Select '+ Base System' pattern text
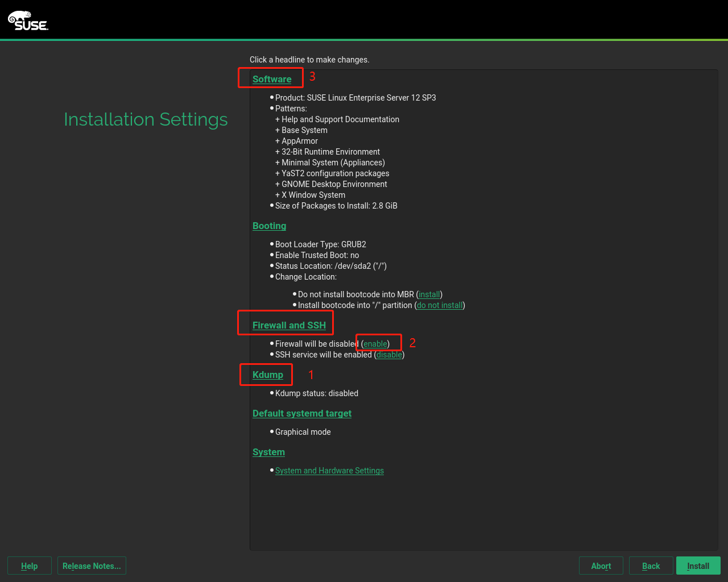 pos(301,130)
